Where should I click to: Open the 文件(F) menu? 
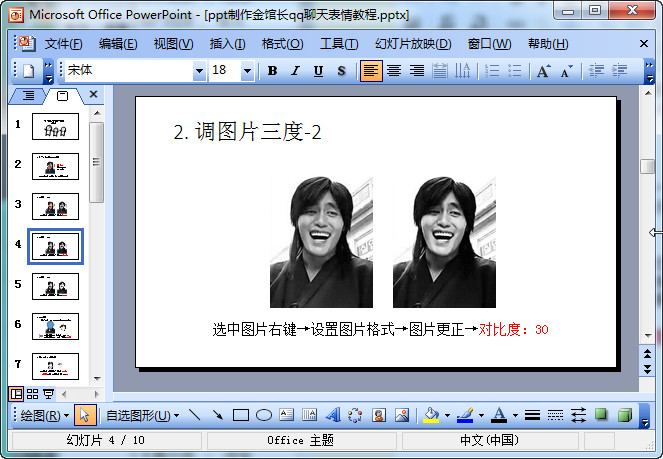[x=63, y=44]
